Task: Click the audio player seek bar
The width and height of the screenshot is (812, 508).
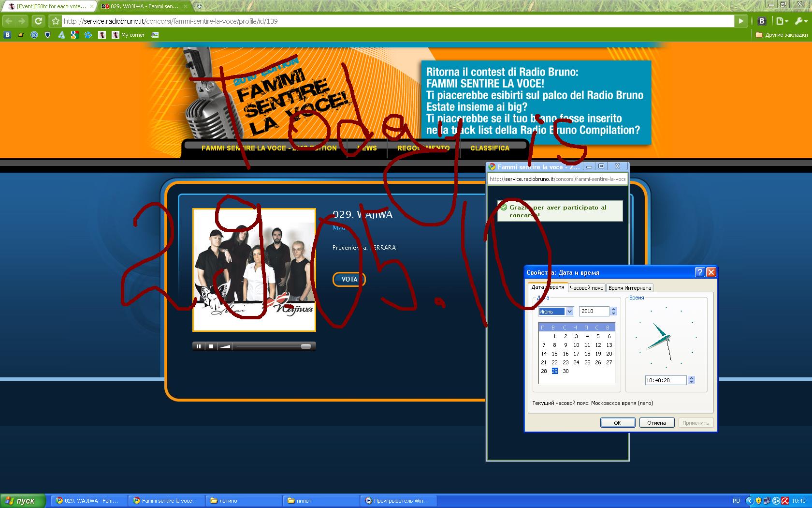Action: [274, 346]
